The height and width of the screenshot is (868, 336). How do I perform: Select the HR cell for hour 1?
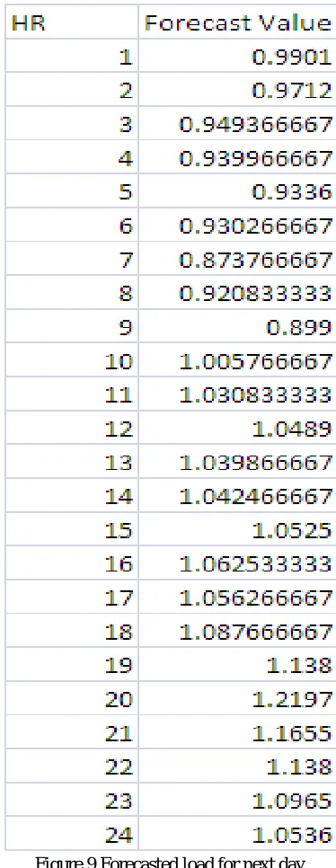pyautogui.click(x=72, y=56)
